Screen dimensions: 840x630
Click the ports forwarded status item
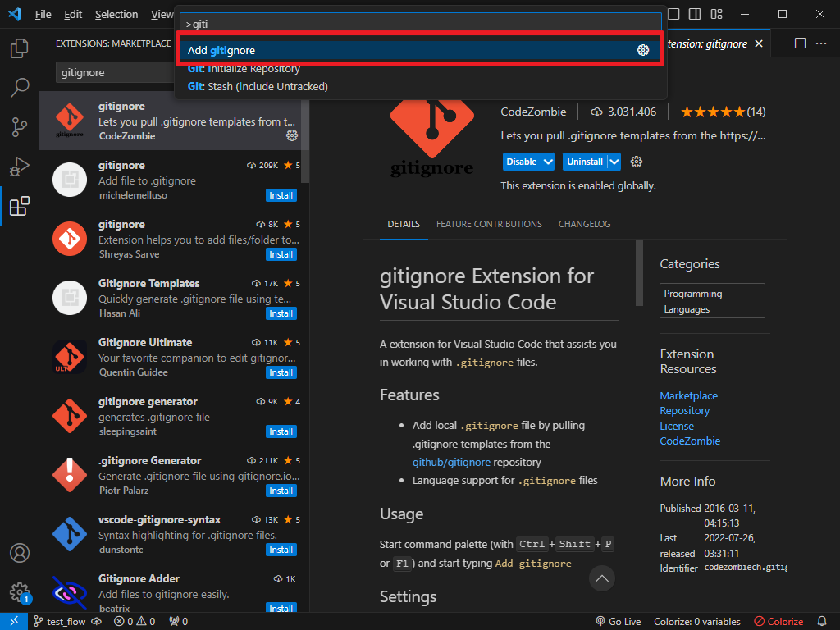(178, 622)
